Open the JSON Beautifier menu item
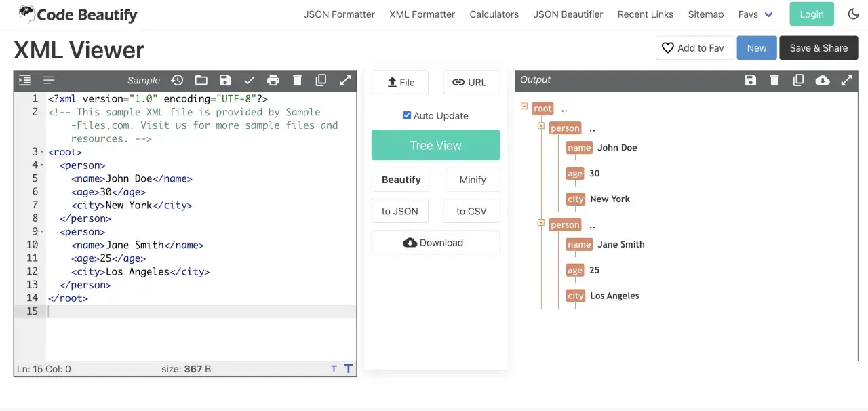This screenshot has width=868, height=411. (x=568, y=14)
